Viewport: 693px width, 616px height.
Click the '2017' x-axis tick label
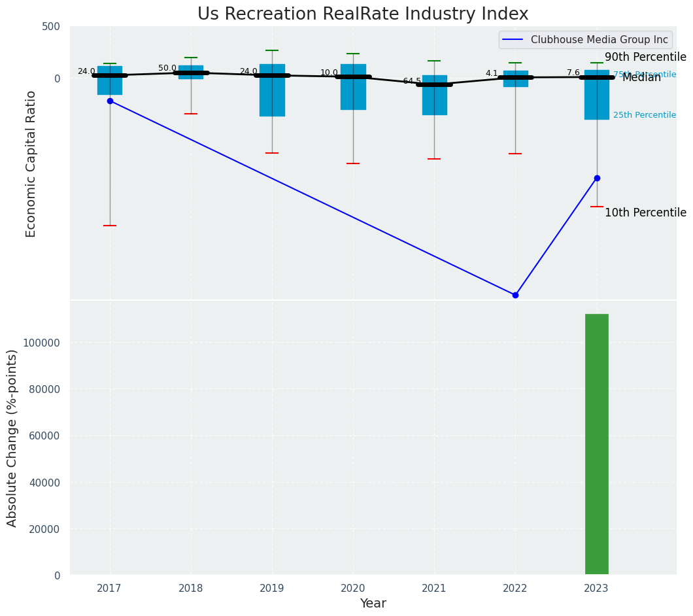pos(110,589)
